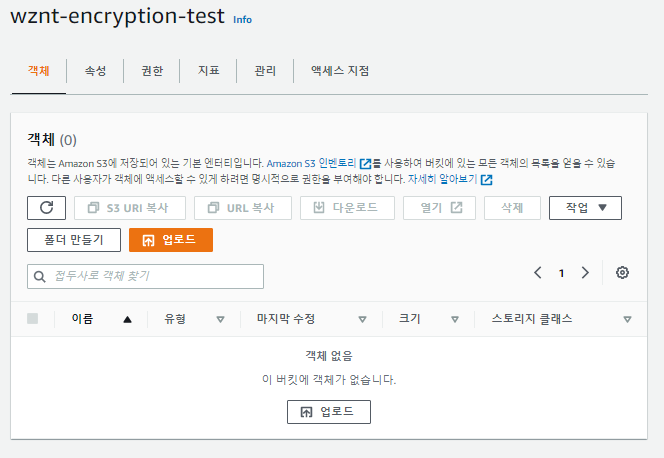Click the orange 업로드 button

coord(171,240)
